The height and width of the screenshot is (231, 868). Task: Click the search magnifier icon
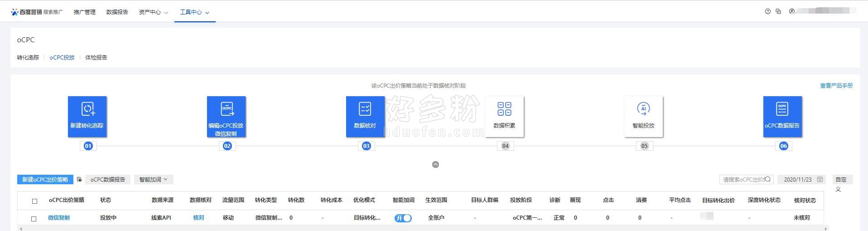(767, 179)
